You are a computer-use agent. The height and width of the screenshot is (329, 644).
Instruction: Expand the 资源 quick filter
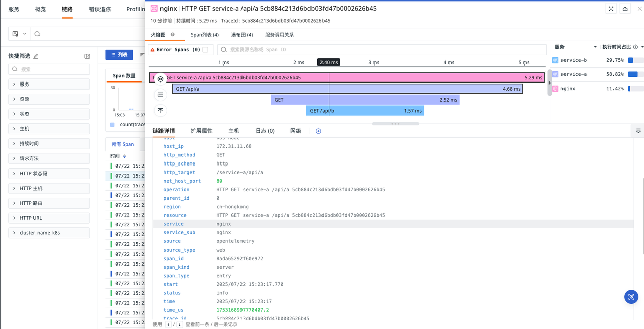click(49, 99)
